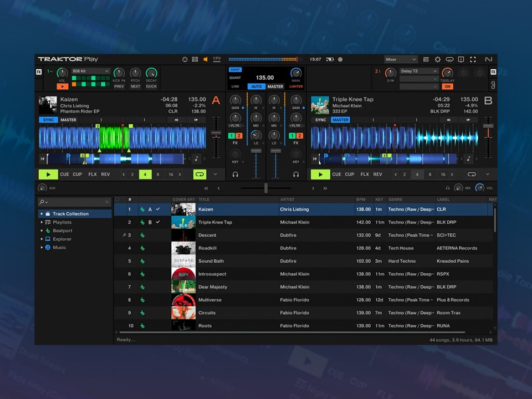Toggle Deck A MASTER button
The width and height of the screenshot is (532, 399).
[68, 120]
